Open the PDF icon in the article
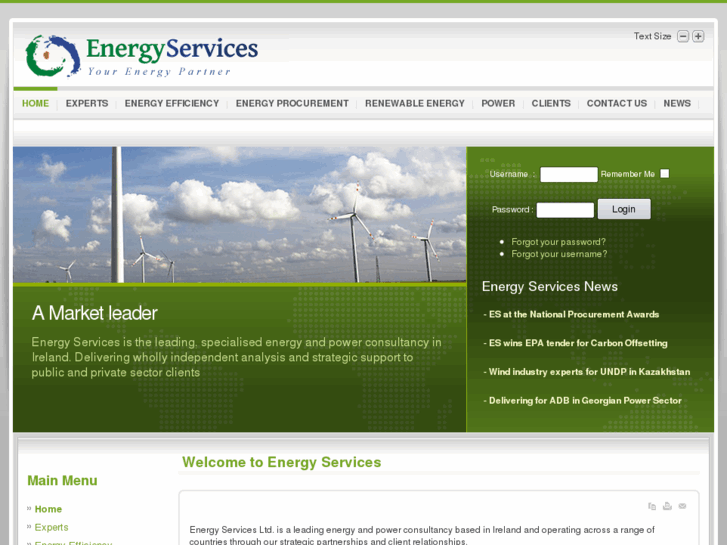 click(x=652, y=506)
